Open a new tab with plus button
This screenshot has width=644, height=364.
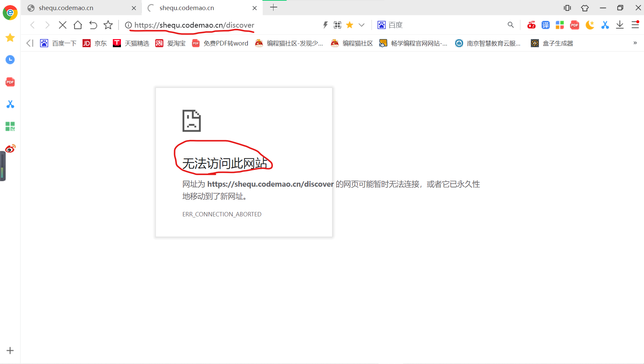(274, 7)
